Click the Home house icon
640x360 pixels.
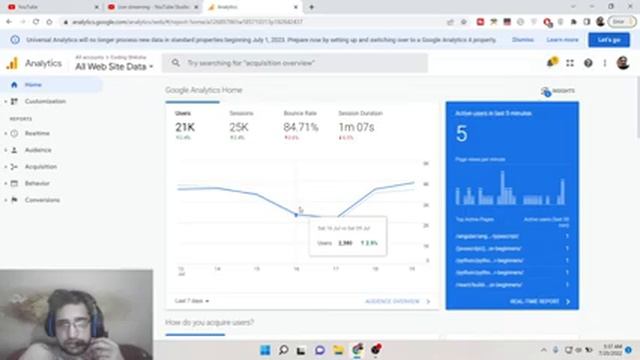click(x=14, y=85)
